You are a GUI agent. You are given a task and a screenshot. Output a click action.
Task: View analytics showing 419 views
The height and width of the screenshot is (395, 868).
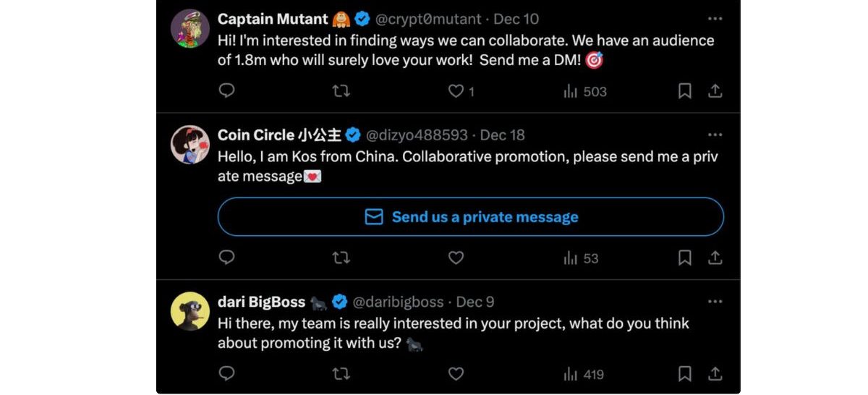pos(584,374)
